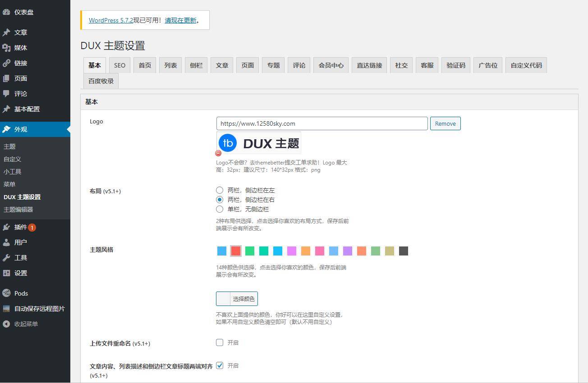
Task: Open the 直达链接 tab
Action: click(x=369, y=65)
